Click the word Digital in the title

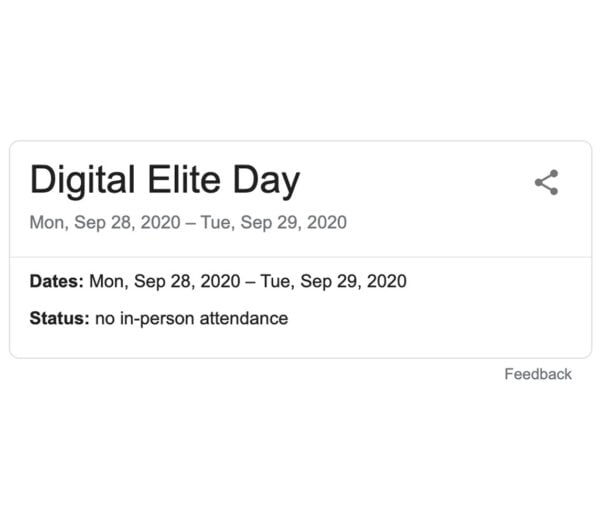point(82,181)
